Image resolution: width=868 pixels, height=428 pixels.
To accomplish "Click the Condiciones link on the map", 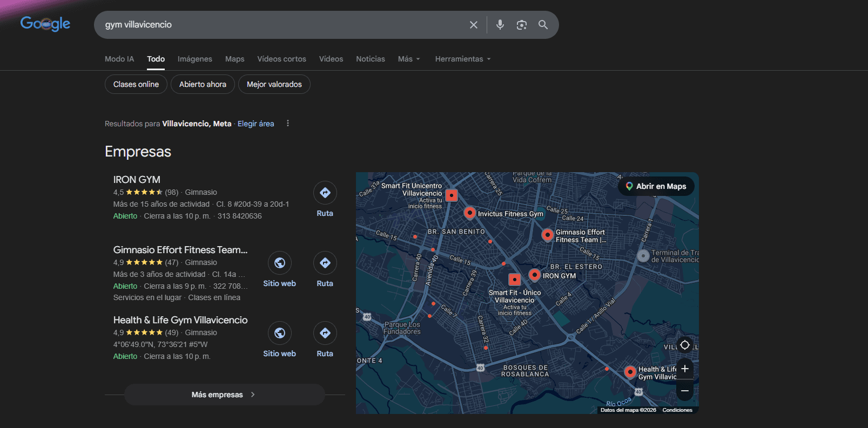I will point(677,410).
